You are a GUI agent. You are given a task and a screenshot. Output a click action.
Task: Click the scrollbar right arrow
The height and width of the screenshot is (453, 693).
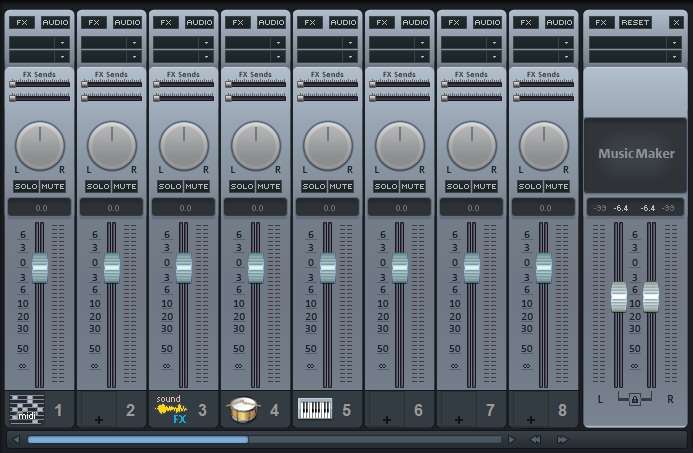pyautogui.click(x=512, y=440)
